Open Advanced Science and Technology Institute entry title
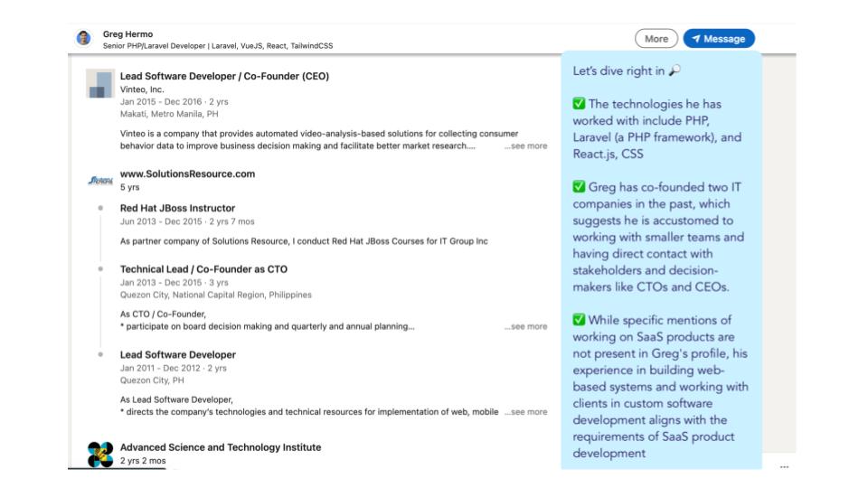 (x=220, y=447)
